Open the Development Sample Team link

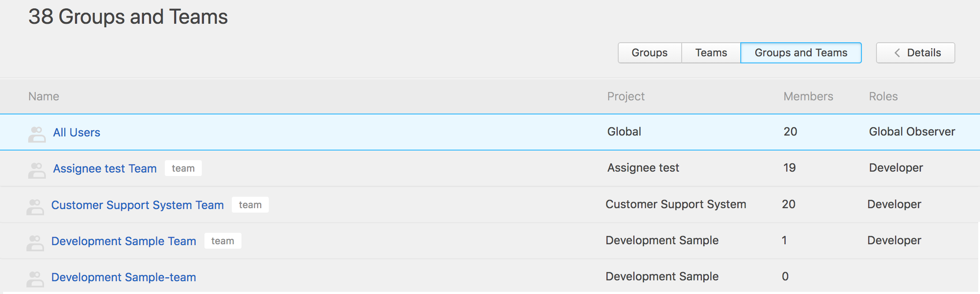124,241
